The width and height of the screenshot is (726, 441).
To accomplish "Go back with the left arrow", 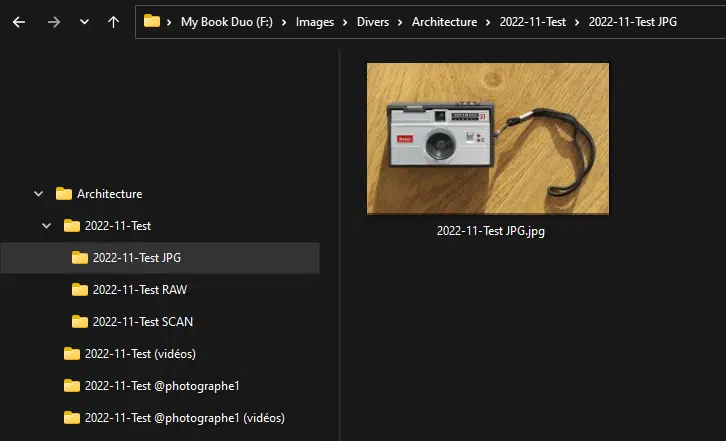I will click(19, 22).
